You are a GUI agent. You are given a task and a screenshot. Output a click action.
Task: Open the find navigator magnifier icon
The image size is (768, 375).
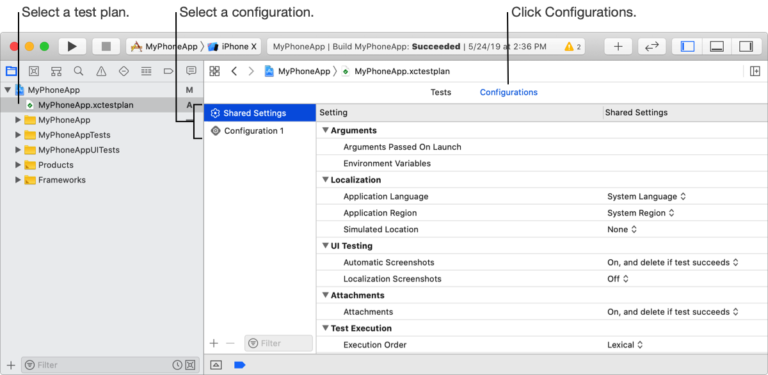(x=78, y=71)
